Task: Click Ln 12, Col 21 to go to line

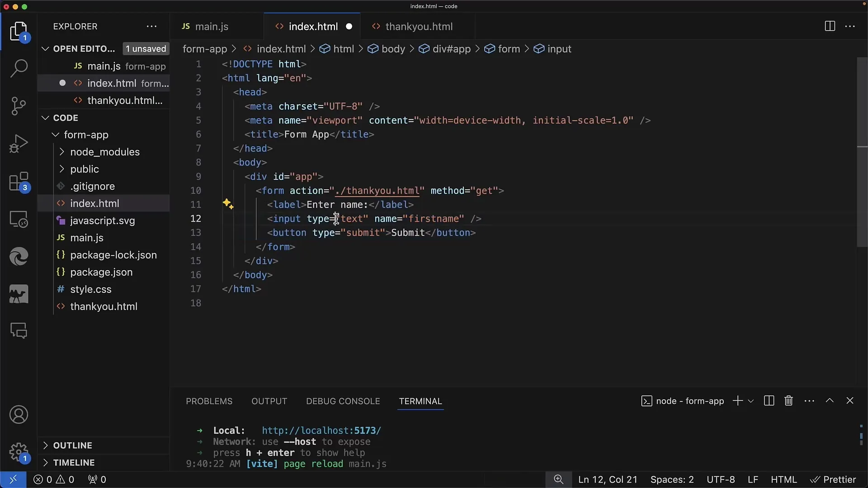Action: coord(608,479)
